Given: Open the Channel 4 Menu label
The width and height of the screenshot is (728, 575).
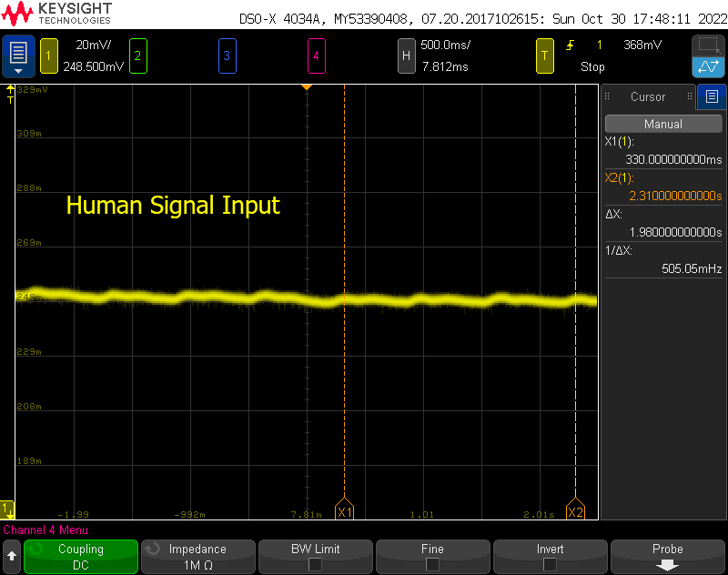Looking at the screenshot, I should tap(45, 530).
